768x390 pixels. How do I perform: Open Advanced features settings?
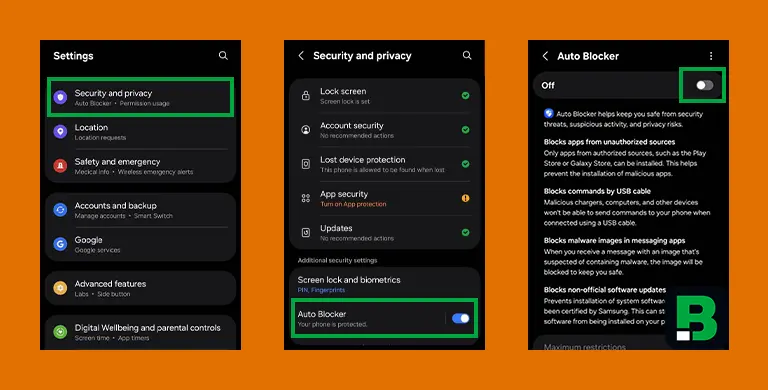pyautogui.click(x=140, y=288)
